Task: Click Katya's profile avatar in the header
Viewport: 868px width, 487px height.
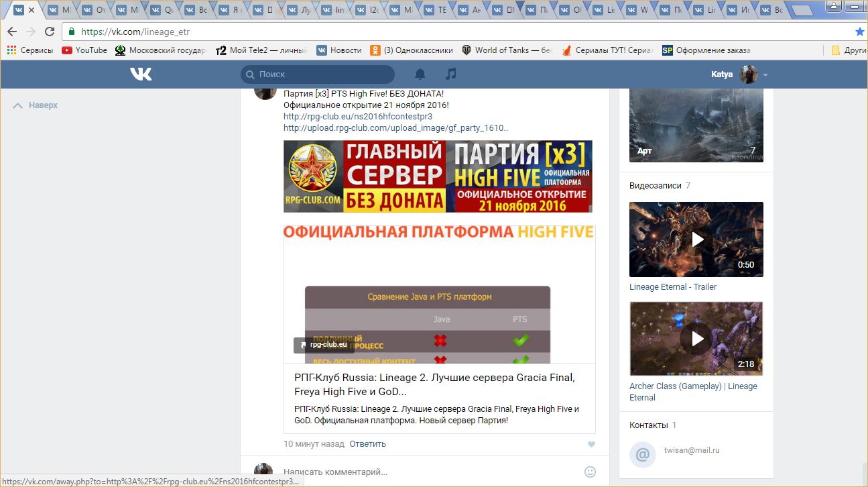Action: [x=748, y=74]
